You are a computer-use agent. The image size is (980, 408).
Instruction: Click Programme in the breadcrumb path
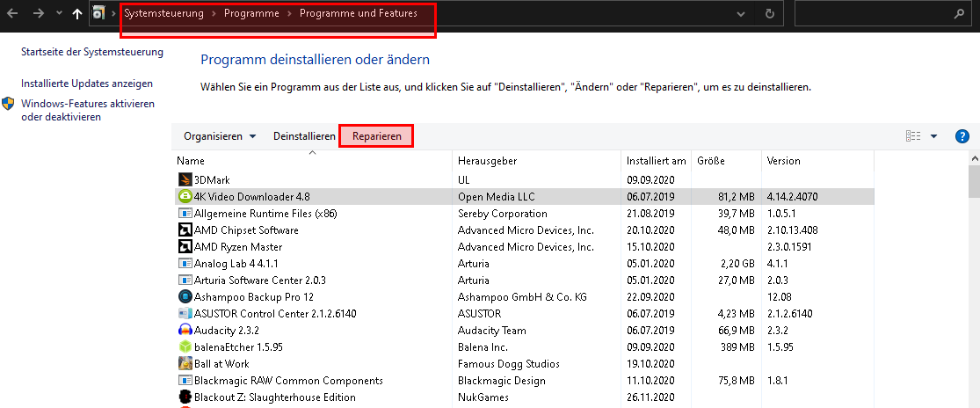pos(252,13)
